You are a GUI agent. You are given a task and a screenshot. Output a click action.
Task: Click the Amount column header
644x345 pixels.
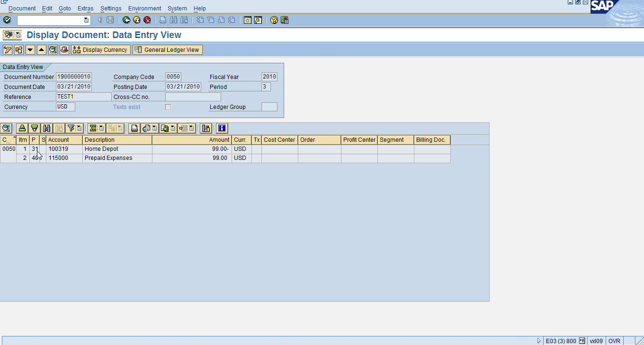point(192,140)
